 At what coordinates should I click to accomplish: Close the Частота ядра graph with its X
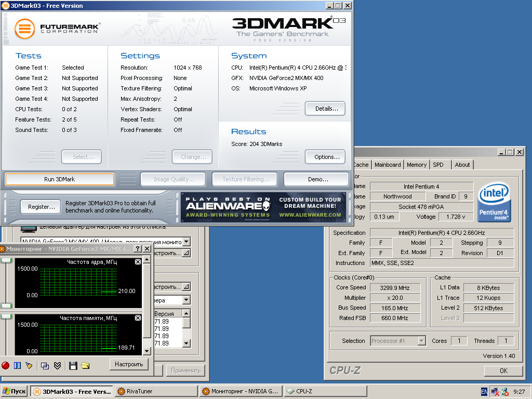click(x=138, y=262)
